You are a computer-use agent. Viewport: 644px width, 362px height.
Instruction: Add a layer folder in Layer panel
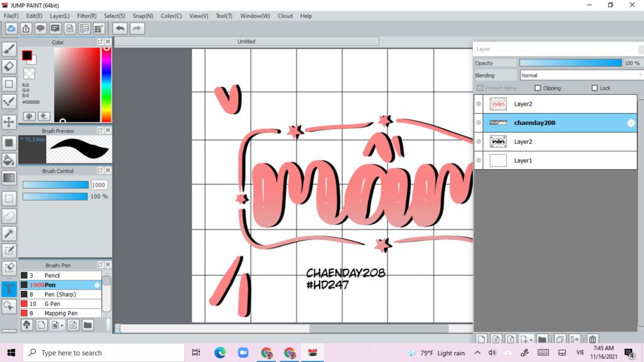[542, 339]
